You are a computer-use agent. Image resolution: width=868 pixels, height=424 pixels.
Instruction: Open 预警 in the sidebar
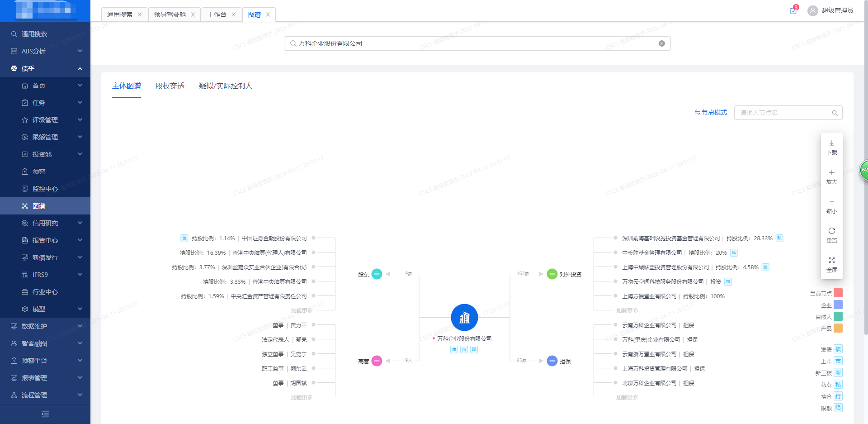45,172
